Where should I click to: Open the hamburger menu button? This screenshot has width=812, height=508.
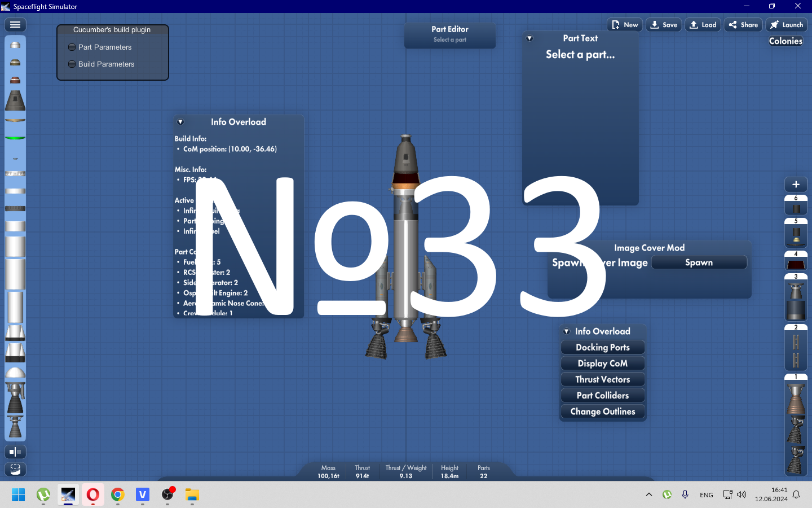15,25
